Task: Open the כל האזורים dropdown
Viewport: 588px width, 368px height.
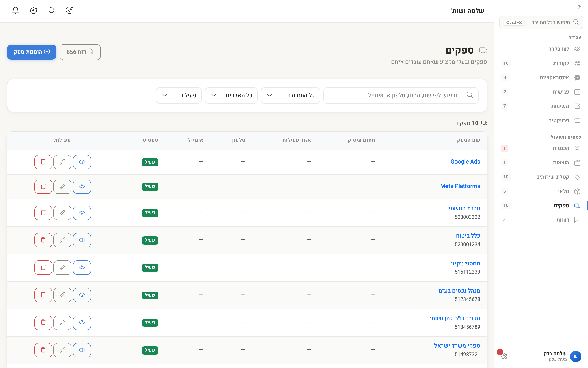Action: tap(231, 95)
